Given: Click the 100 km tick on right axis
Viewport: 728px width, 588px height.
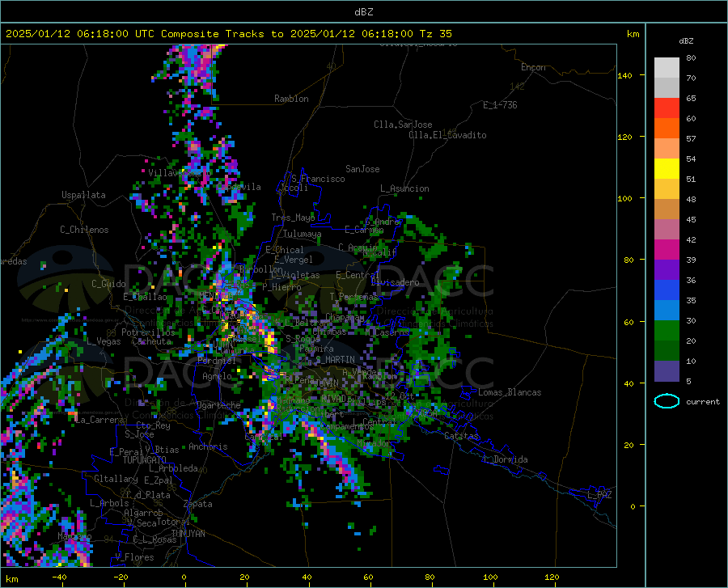Looking at the screenshot, I should pyautogui.click(x=624, y=198).
